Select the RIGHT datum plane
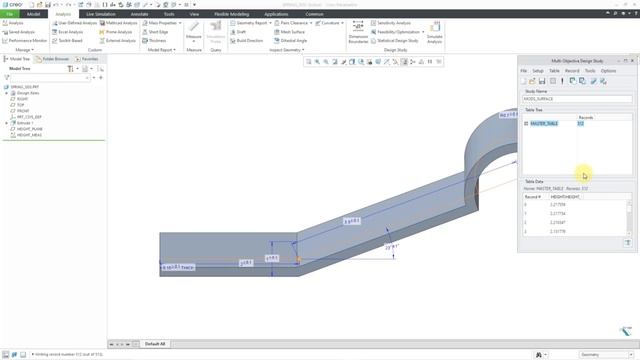 click(22, 99)
